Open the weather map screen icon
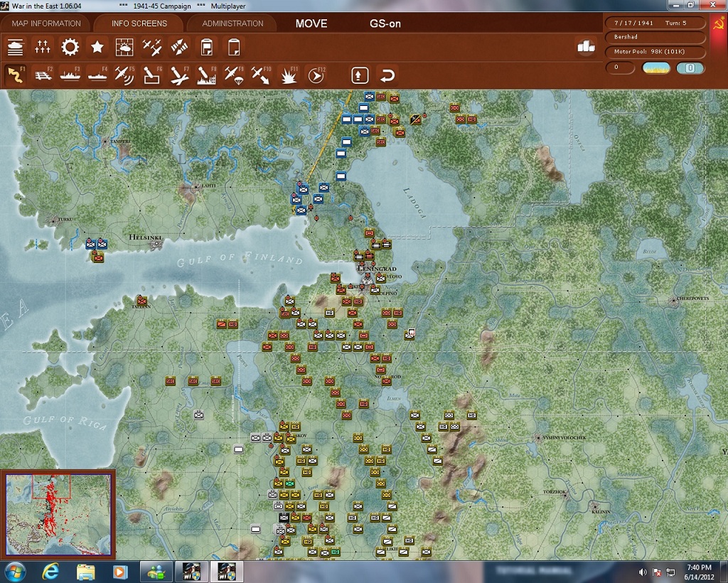The height and width of the screenshot is (583, 728). pos(124,47)
